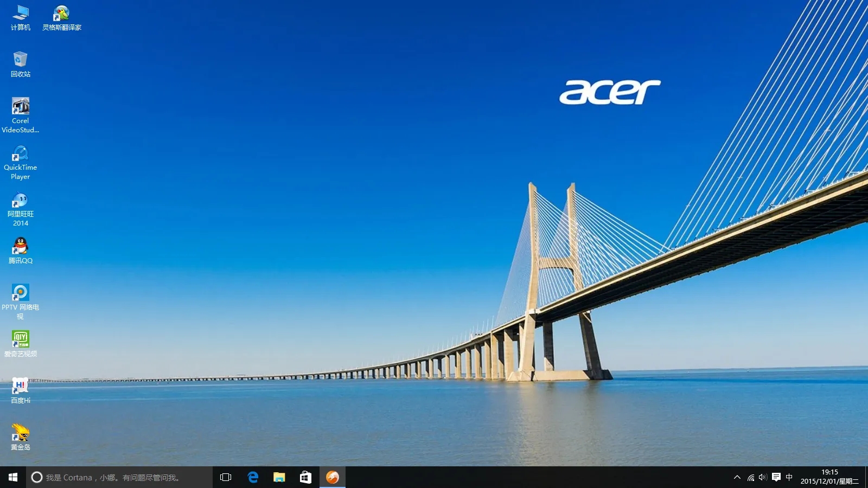Click the Show desktop strip at the taskbar's end

pyautogui.click(x=866, y=477)
